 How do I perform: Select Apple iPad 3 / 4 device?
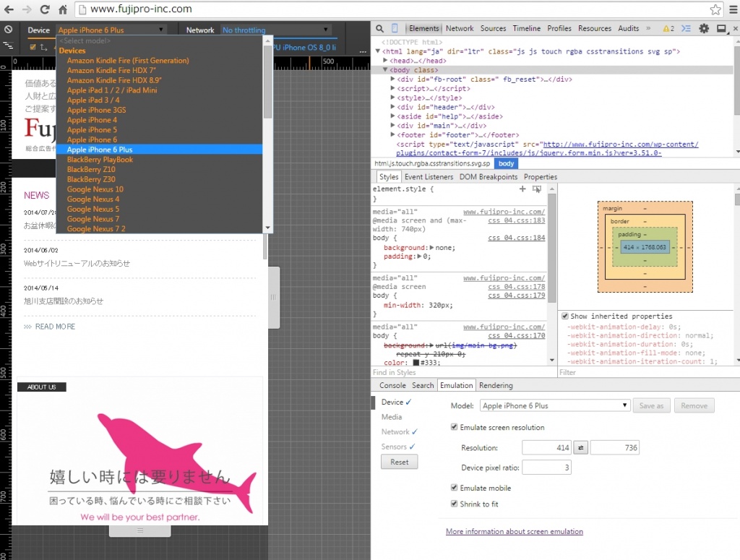pos(159,100)
